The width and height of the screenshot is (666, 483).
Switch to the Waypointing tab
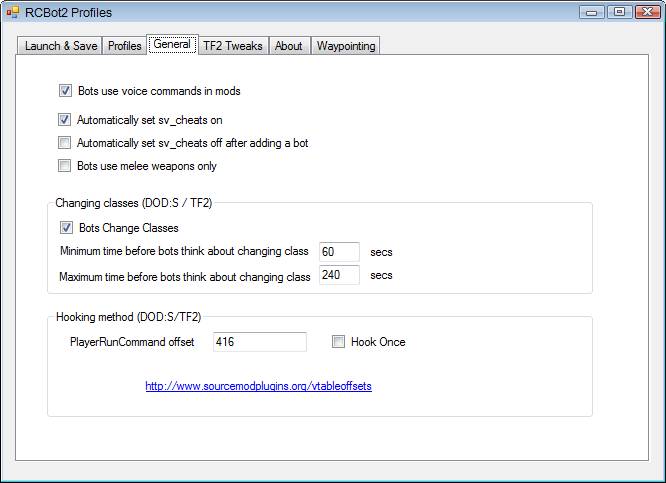point(345,46)
